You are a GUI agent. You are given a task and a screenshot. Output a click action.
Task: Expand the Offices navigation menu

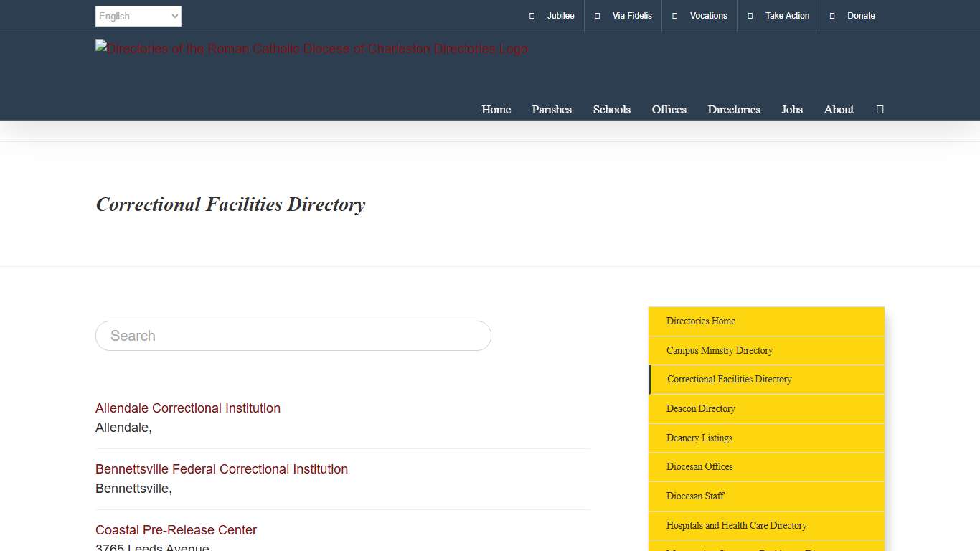(669, 109)
